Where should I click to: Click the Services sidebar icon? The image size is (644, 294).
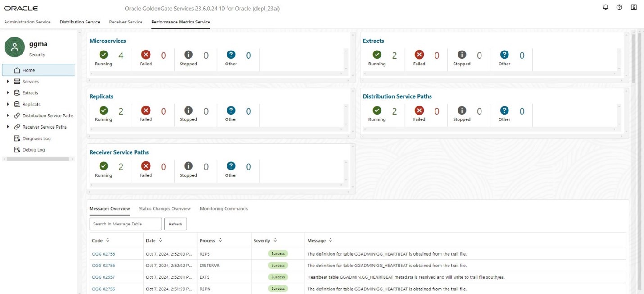17,82
